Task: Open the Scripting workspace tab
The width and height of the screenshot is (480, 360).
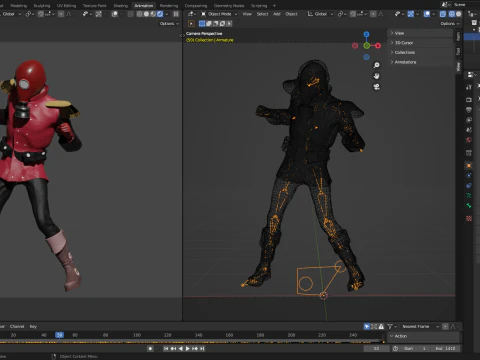Action: point(259,6)
